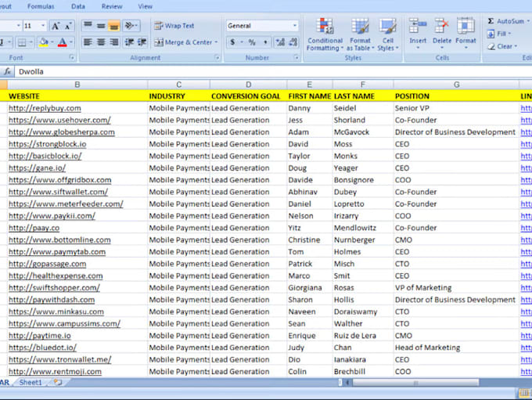This screenshot has height=400, width=532.
Task: Increase the cell indent
Action: (142, 42)
